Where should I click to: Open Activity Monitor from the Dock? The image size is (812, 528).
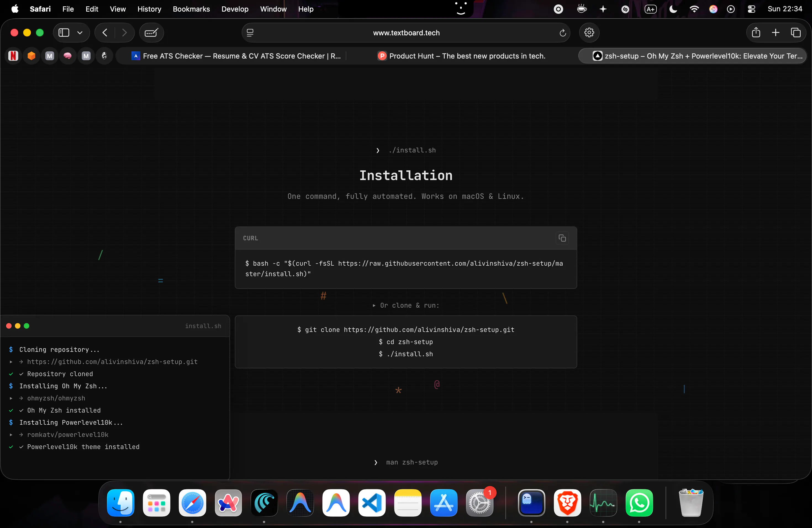(x=603, y=503)
